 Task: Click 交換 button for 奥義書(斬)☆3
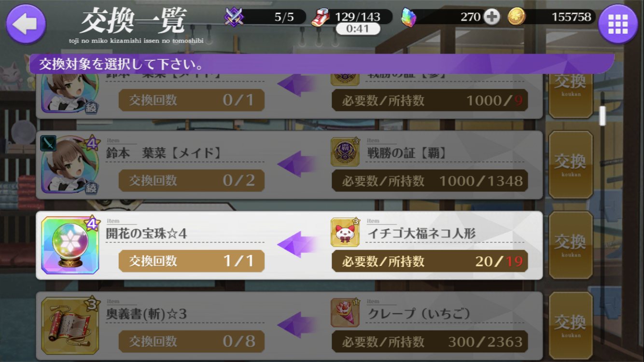click(x=571, y=325)
